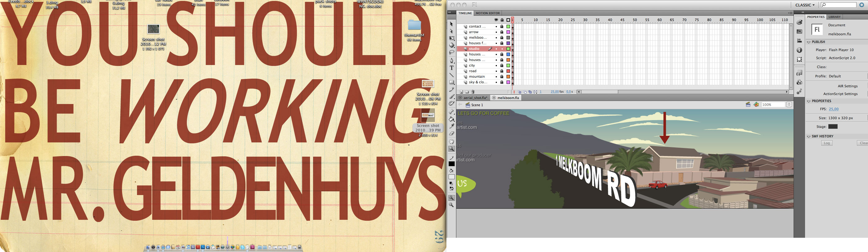Choose the Line tool
868x252 pixels.
452,75
